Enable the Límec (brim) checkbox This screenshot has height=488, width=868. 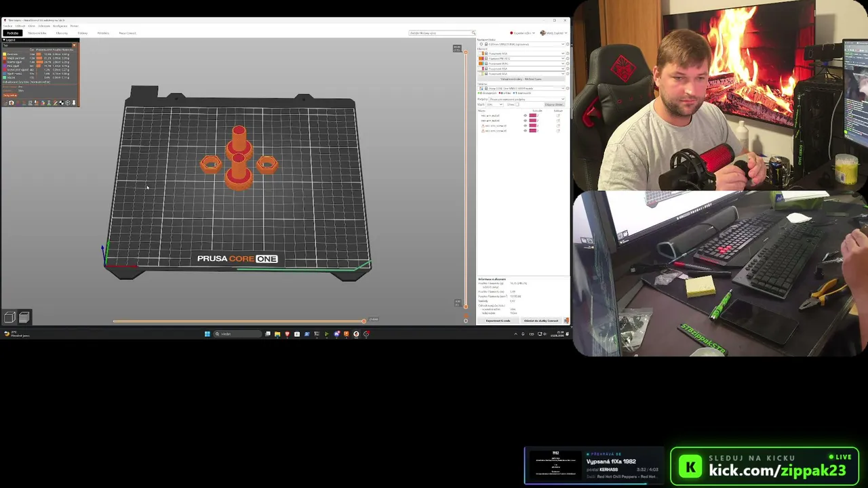tap(519, 104)
